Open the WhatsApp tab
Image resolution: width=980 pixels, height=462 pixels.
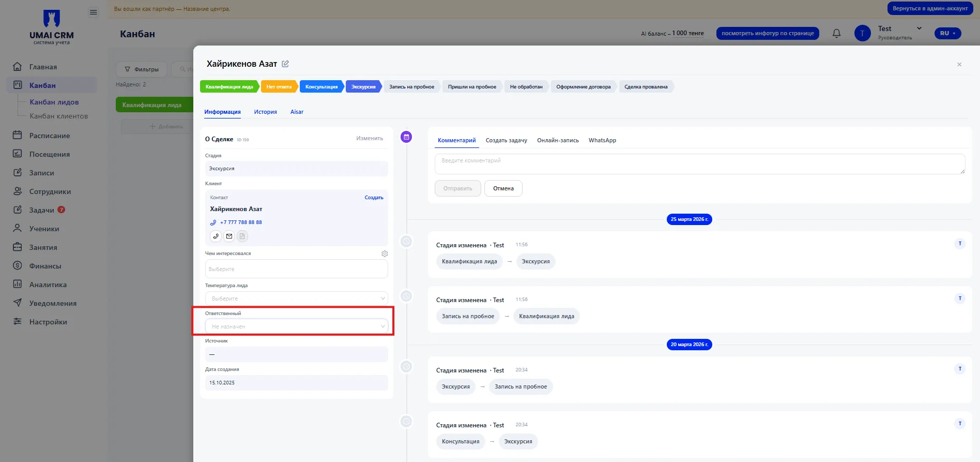[602, 140]
